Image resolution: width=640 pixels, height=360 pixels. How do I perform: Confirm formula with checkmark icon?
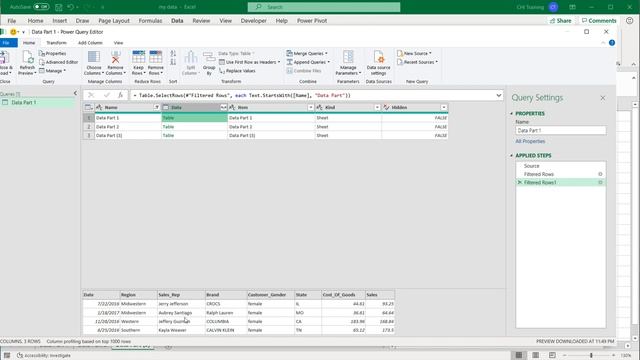(x=107, y=95)
